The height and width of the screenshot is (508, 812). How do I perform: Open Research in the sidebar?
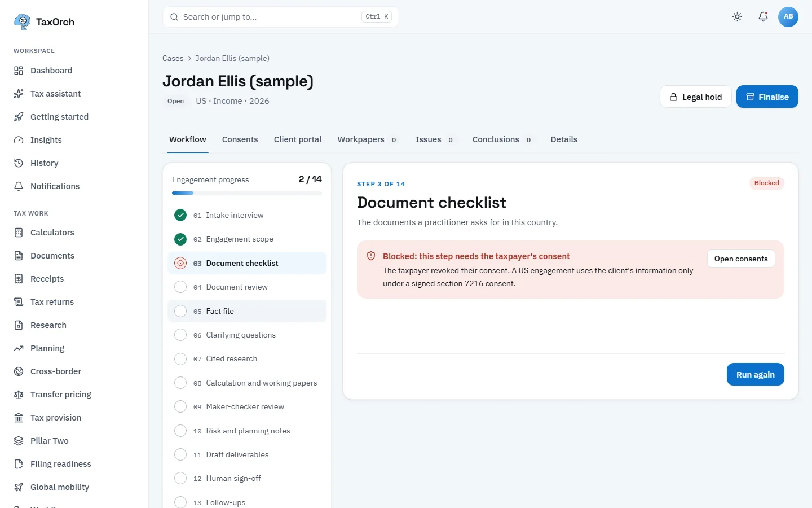[x=74, y=325]
